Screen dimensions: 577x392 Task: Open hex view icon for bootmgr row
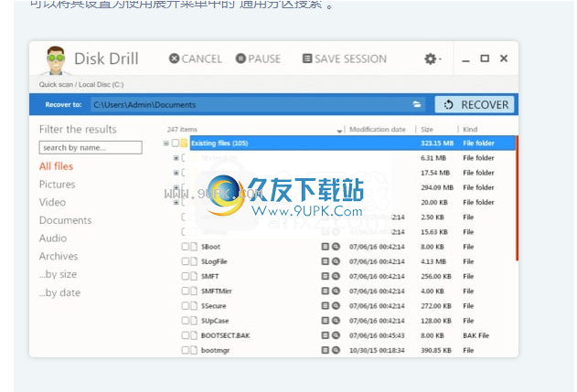coord(325,350)
